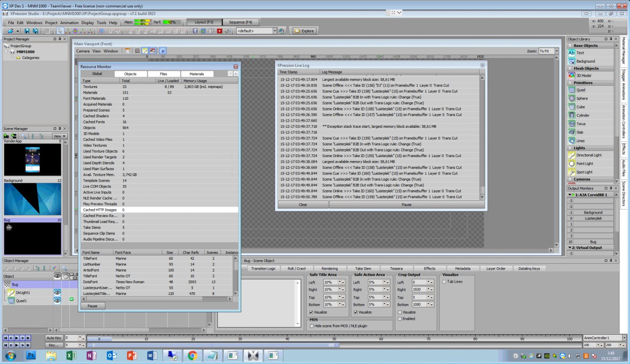Viewport: 630px width, 364px height.
Task: Select the Sphere primitive in Object Library
Action: [581, 98]
